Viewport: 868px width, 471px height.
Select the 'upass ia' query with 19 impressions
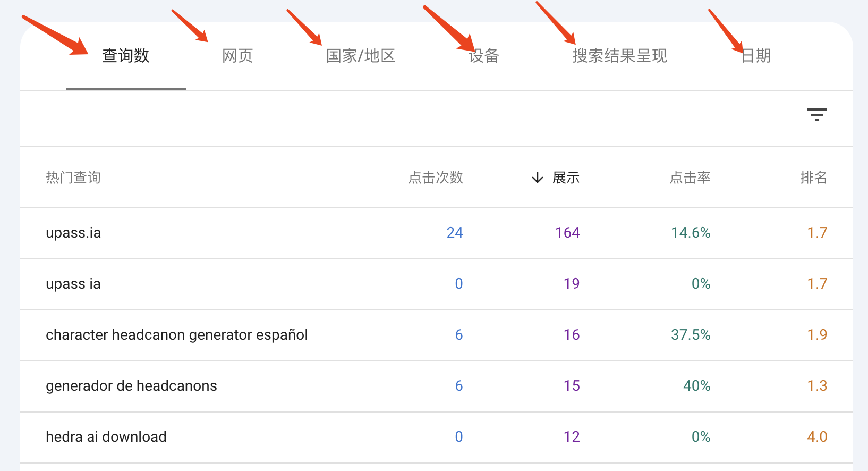(437, 284)
